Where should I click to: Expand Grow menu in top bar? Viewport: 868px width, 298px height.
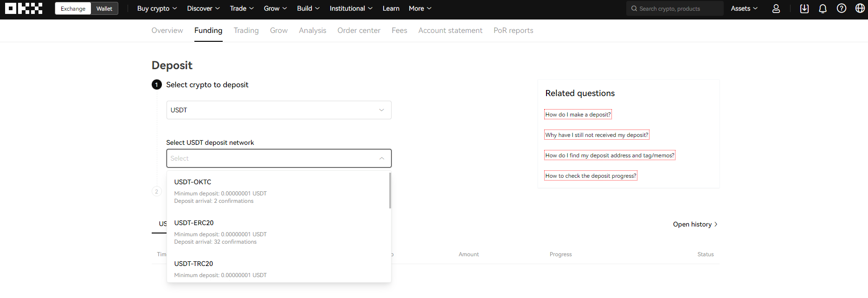coord(275,9)
